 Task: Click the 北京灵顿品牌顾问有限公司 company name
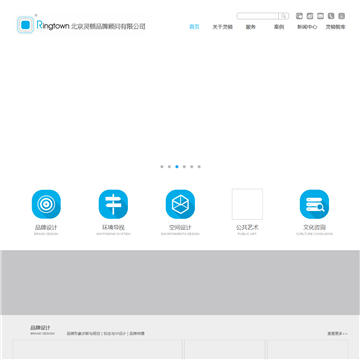tap(108, 26)
